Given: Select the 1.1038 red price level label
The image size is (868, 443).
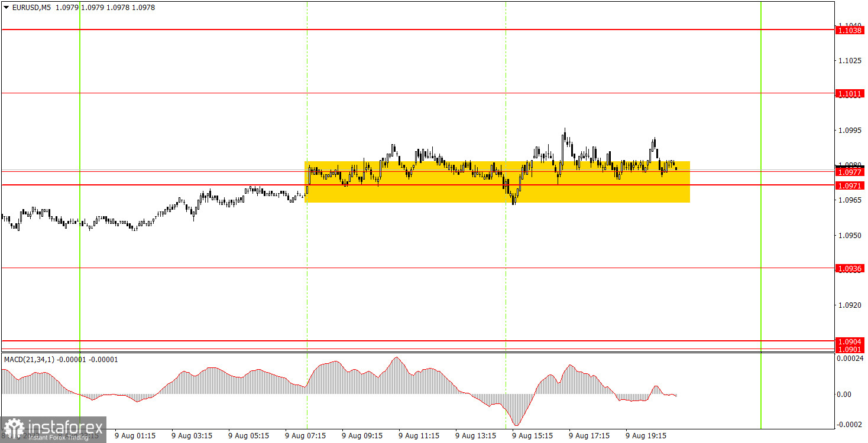Looking at the screenshot, I should click(850, 30).
